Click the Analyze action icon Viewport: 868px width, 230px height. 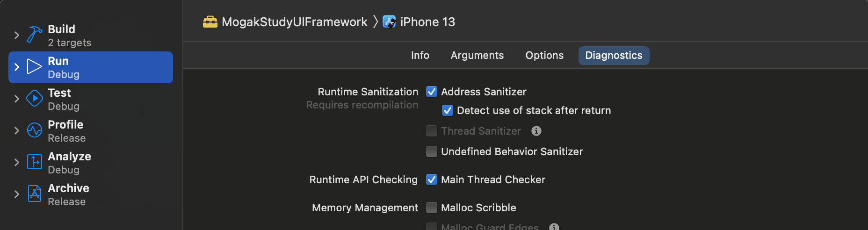point(34,162)
